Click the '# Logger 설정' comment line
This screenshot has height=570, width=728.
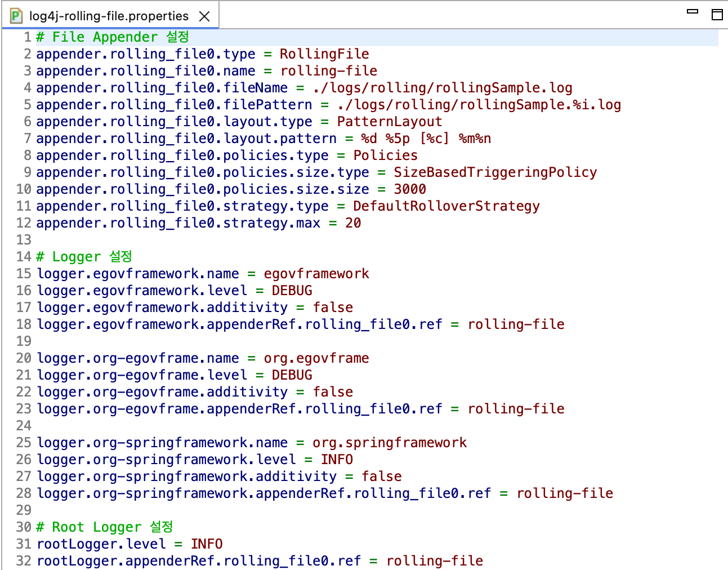click(x=84, y=257)
